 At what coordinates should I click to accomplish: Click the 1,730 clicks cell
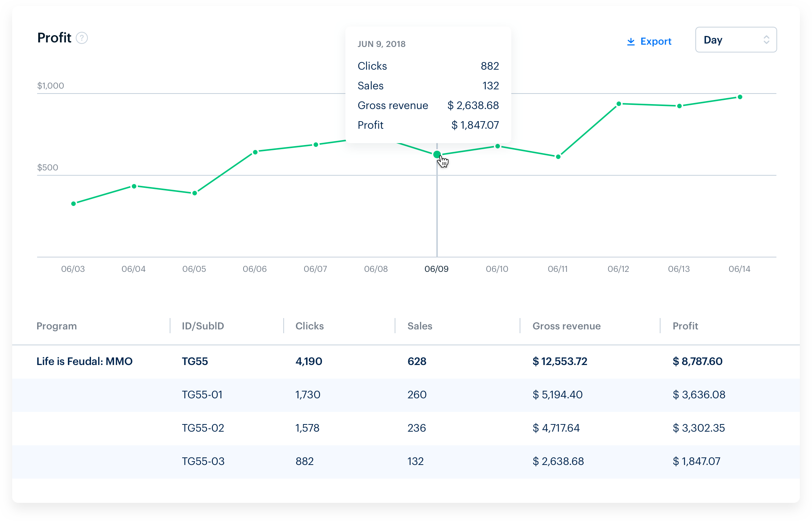[x=308, y=395]
